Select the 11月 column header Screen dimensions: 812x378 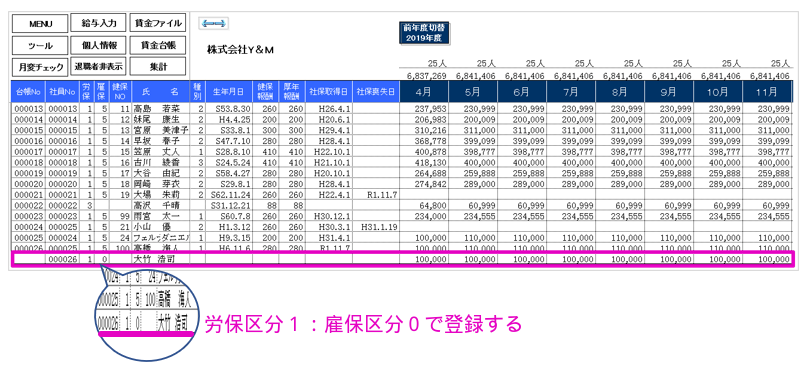[x=767, y=92]
